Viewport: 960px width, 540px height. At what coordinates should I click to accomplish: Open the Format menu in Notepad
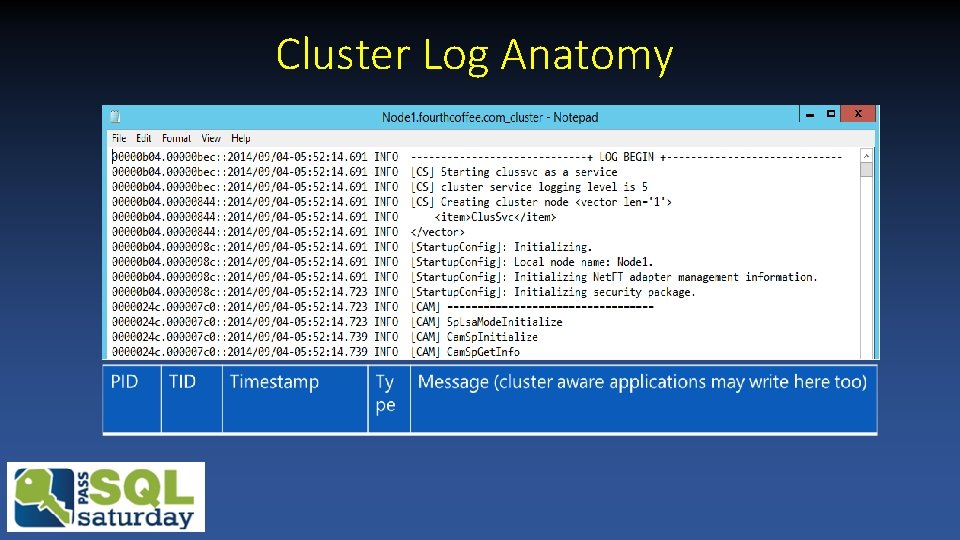click(176, 138)
